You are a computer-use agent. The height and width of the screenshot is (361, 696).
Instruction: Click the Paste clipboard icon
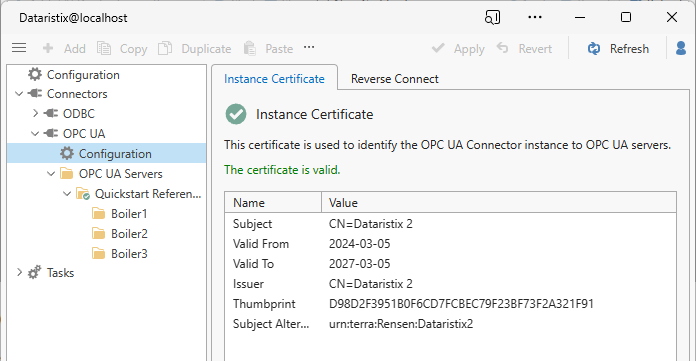coord(249,48)
